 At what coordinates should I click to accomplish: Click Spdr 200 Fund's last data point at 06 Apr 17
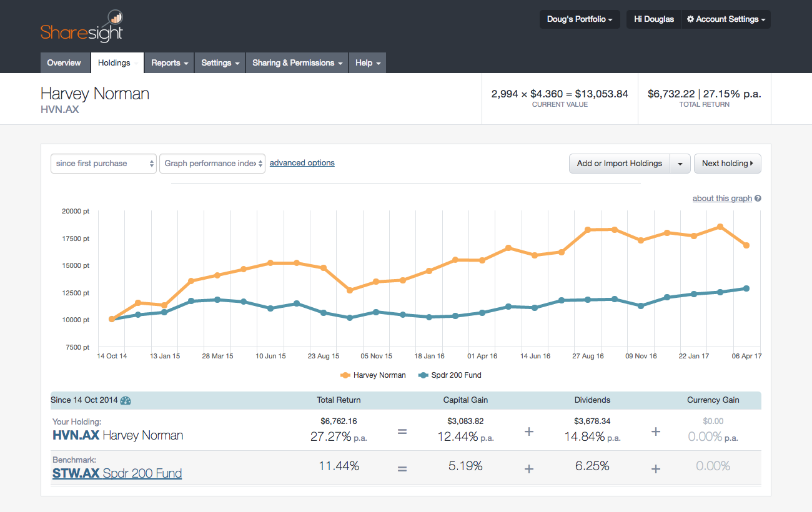pos(746,288)
